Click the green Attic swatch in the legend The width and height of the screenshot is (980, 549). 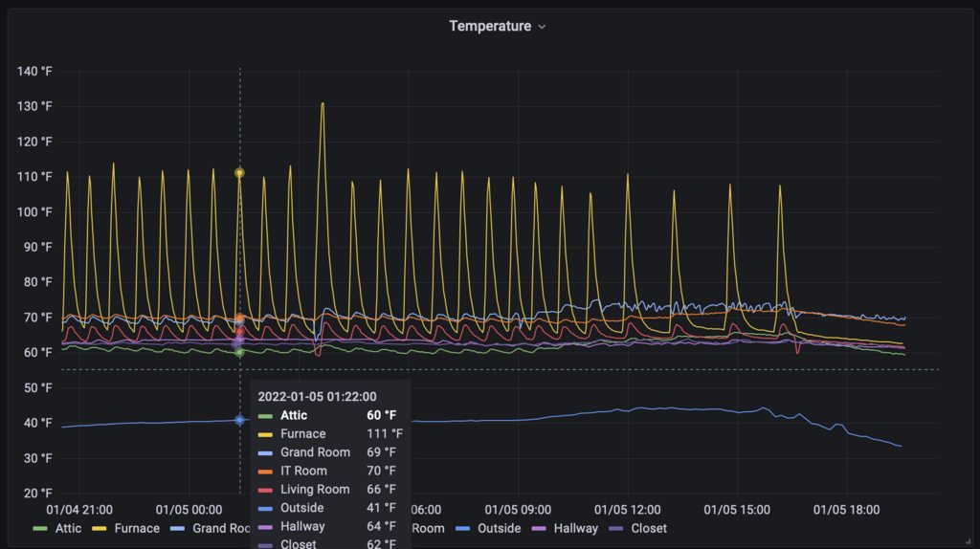(40, 528)
